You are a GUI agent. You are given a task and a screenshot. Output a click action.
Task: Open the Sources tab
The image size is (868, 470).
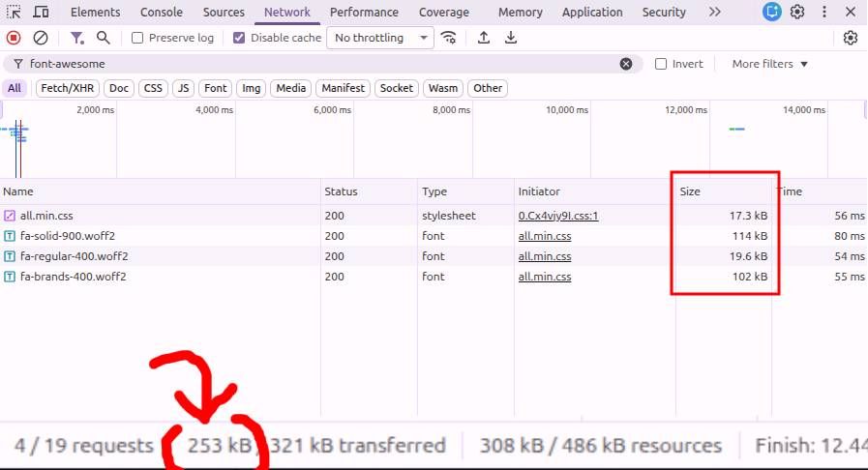pos(224,12)
